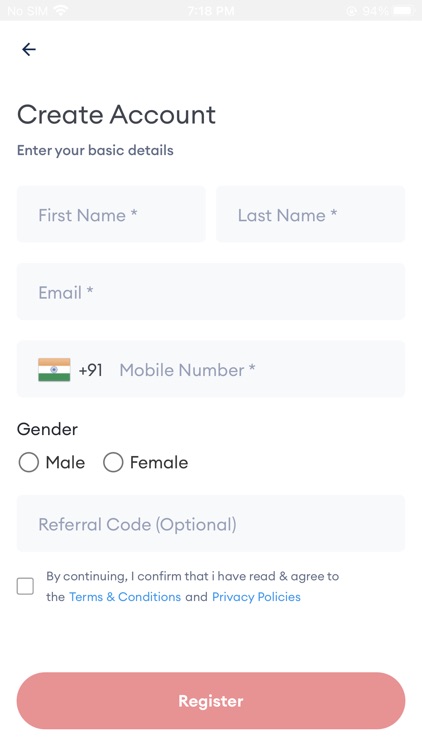Screen dimensions: 422x750
Task: Click the Referral Code field
Action: pos(211,523)
